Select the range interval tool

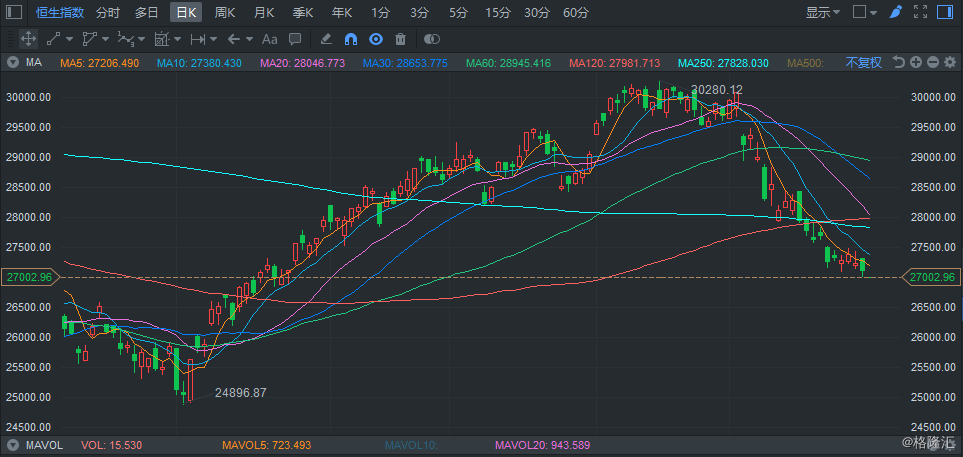click(x=198, y=39)
